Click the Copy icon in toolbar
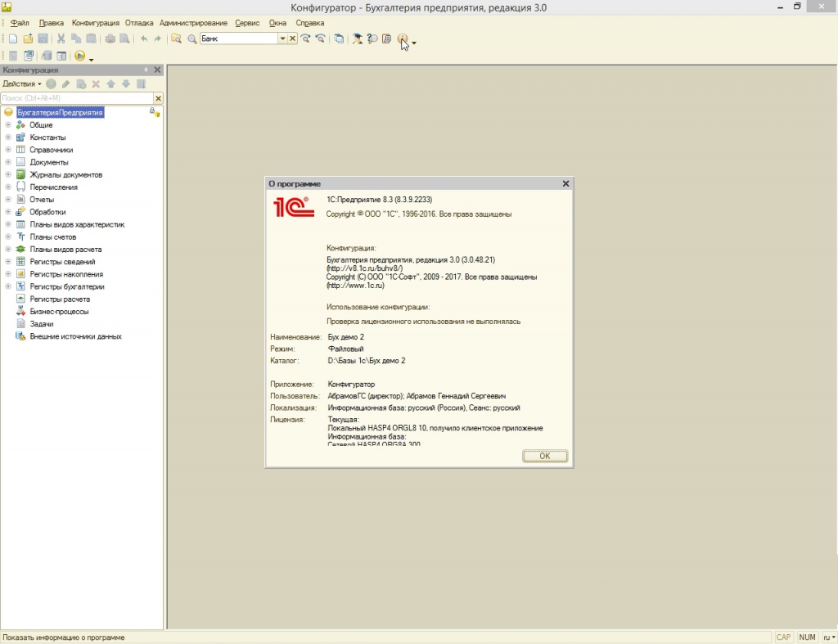This screenshot has width=838, height=644. click(76, 39)
